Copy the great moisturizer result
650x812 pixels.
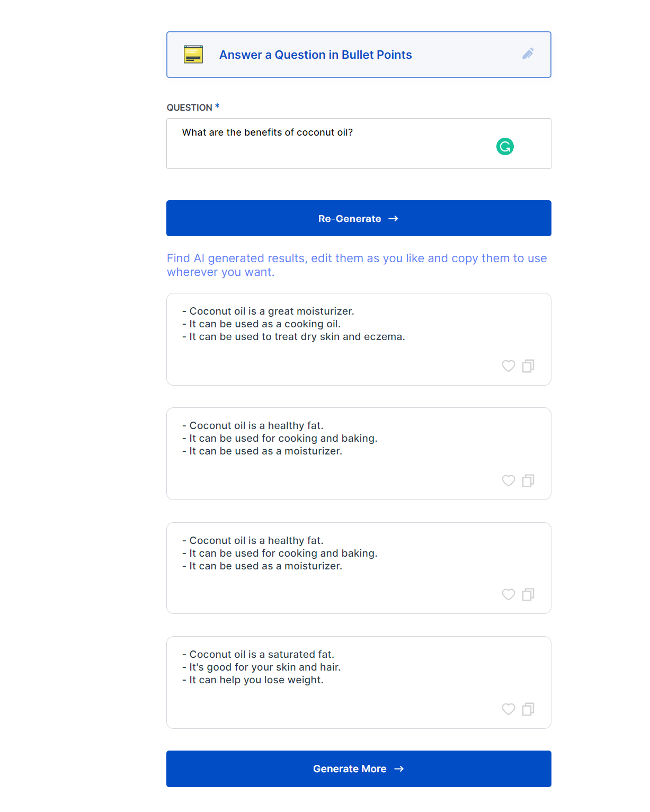pyautogui.click(x=528, y=366)
